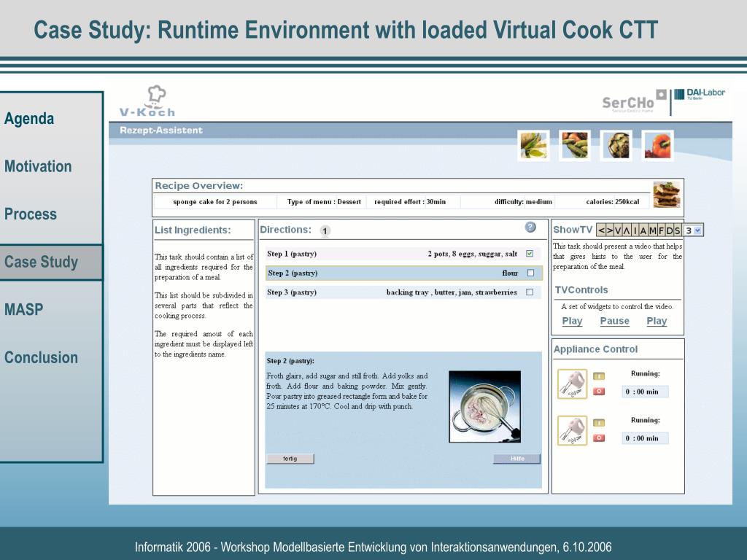Click the 'fertig' button
Viewport: 747px width, 560px height.
point(290,459)
